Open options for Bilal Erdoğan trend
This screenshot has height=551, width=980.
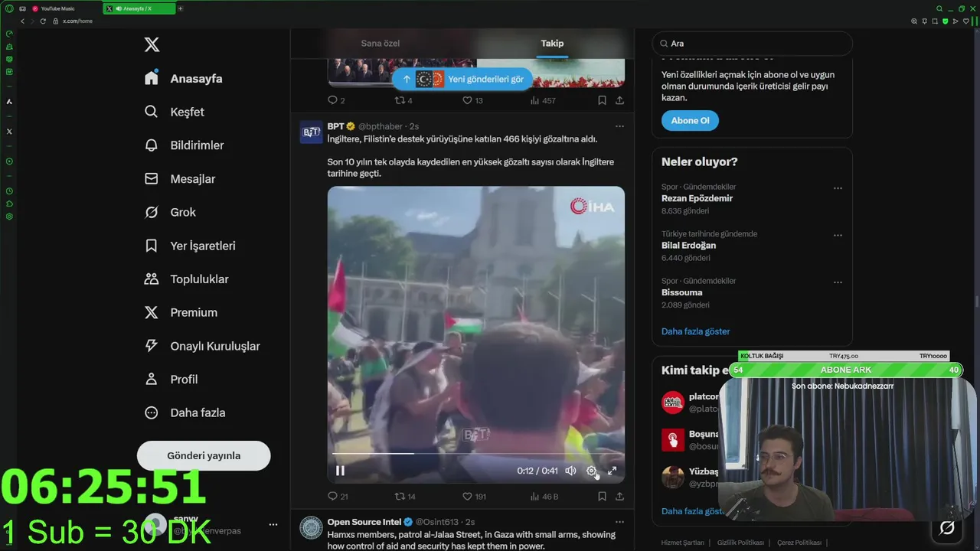point(838,236)
